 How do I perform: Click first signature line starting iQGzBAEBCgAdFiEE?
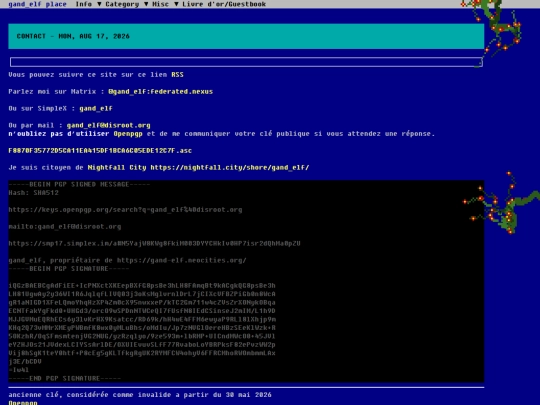point(142,285)
